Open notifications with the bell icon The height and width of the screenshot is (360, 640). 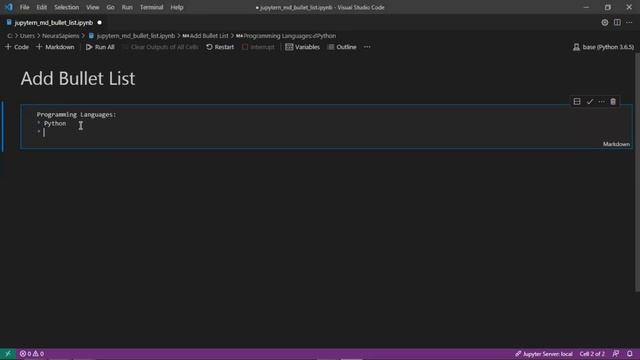pyautogui.click(x=630, y=354)
